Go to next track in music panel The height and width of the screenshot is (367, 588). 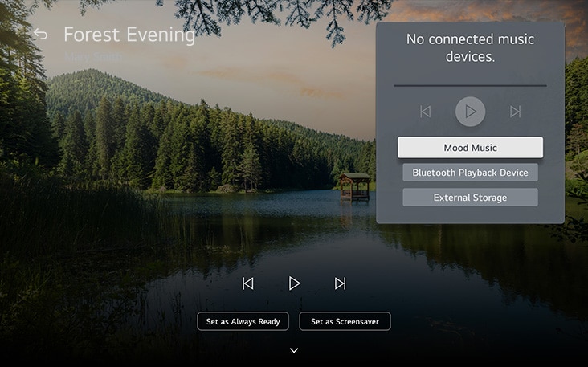pyautogui.click(x=516, y=112)
